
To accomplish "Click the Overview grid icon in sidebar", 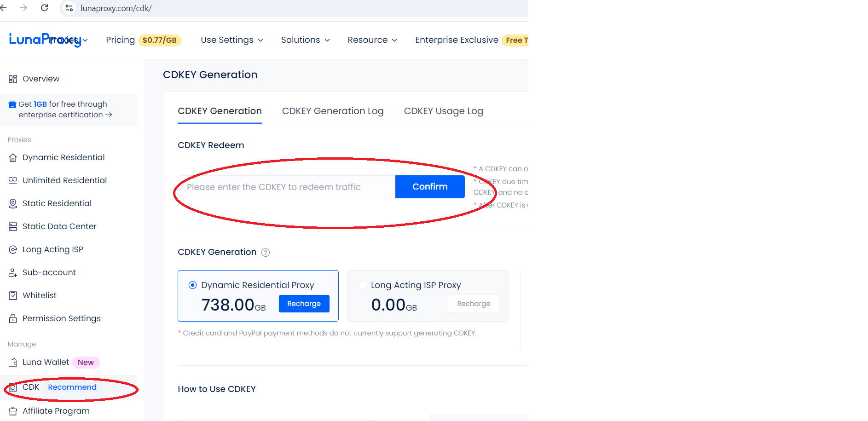I will pyautogui.click(x=13, y=79).
